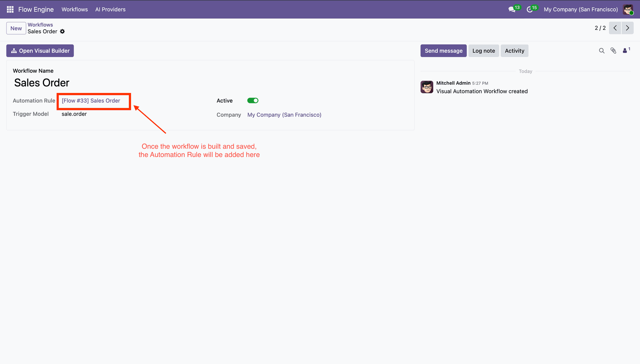Image resolution: width=640 pixels, height=364 pixels.
Task: Open attachments with the paperclip icon
Action: click(613, 51)
